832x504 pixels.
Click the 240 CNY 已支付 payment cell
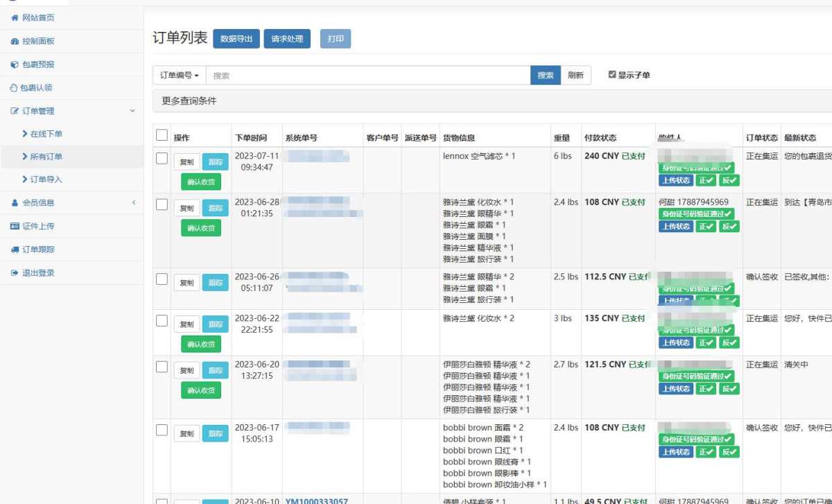point(615,156)
